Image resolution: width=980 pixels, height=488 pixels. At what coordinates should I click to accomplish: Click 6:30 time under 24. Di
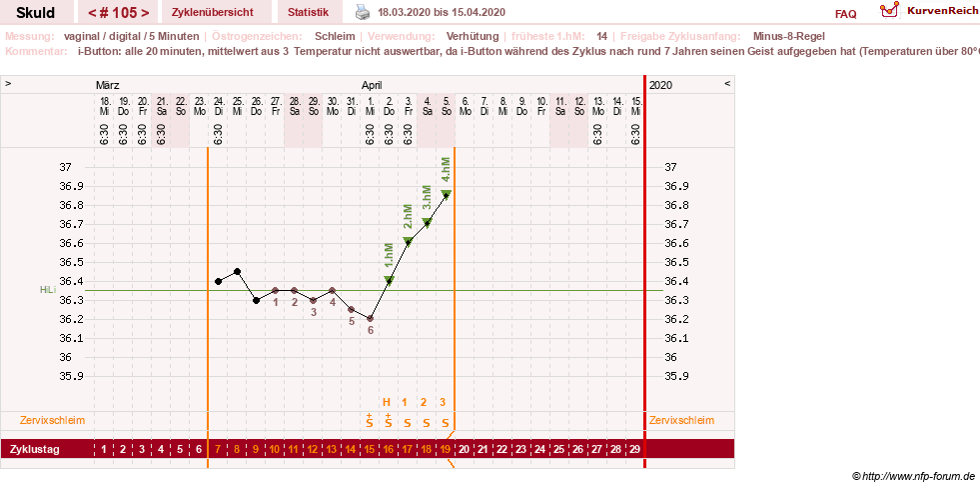pos(218,133)
